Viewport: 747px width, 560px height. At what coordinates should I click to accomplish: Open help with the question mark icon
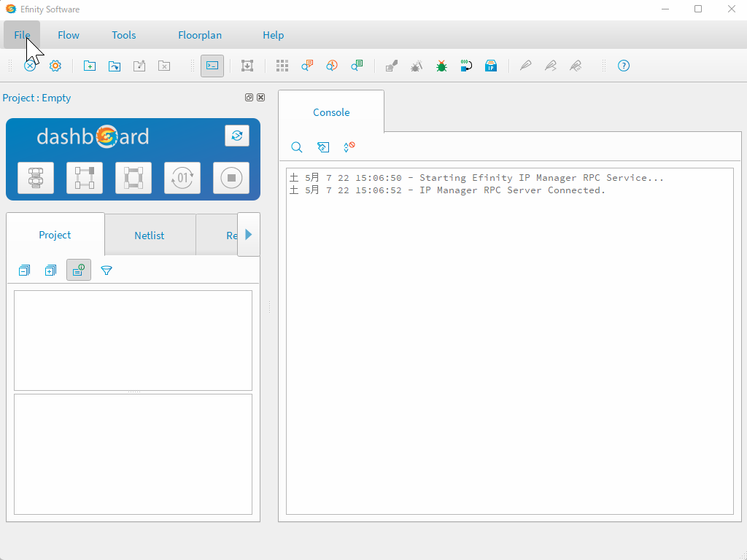624,66
